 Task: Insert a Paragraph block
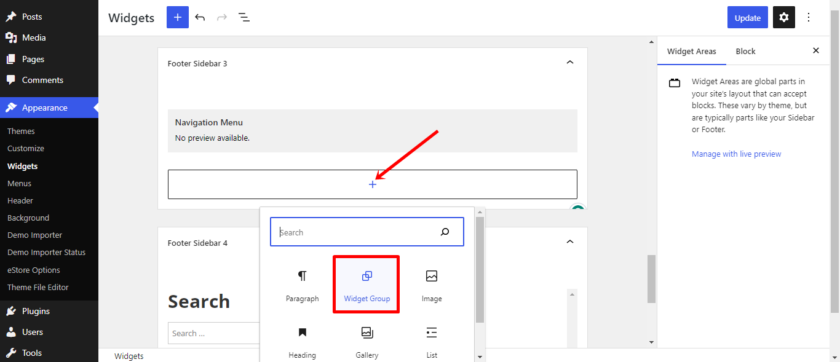[302, 285]
